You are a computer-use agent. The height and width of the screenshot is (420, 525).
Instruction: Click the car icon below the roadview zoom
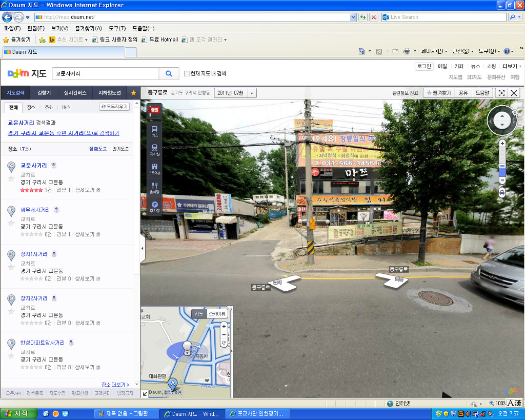click(x=502, y=193)
